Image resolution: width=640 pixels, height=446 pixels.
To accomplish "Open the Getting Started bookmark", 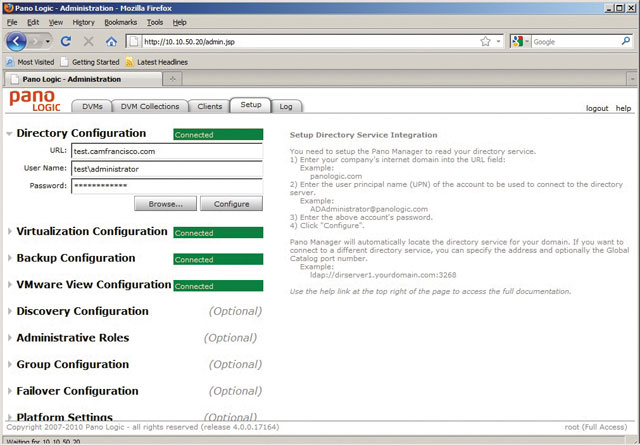I will [90, 62].
